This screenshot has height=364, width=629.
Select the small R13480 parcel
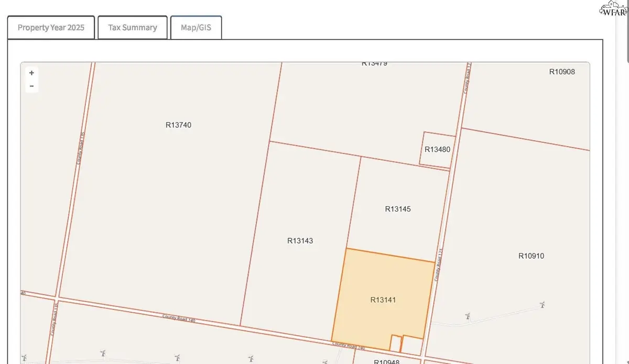click(x=437, y=149)
